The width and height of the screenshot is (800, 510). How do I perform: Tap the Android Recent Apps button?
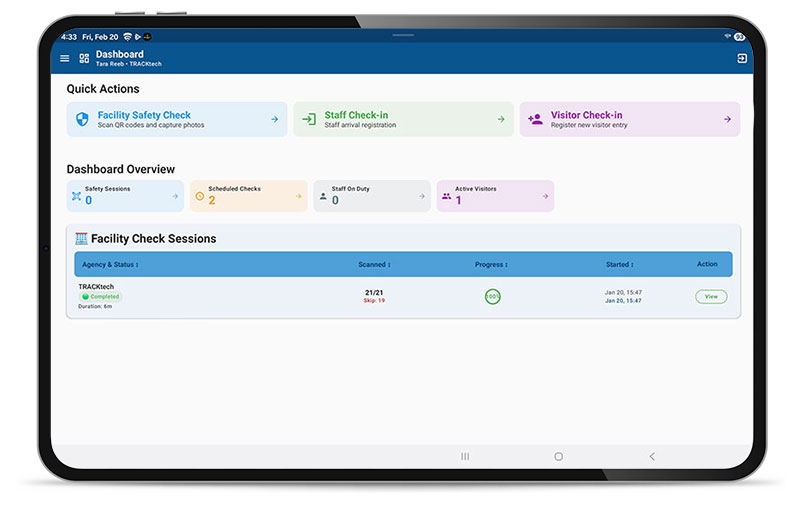(x=465, y=456)
